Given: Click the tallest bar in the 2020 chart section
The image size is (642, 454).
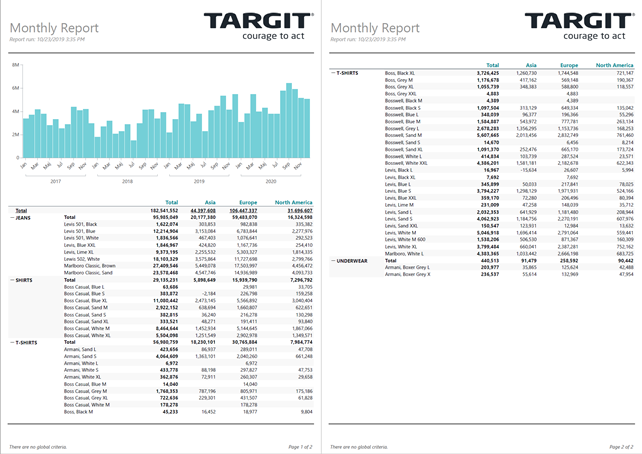Looking at the screenshot, I should click(289, 120).
